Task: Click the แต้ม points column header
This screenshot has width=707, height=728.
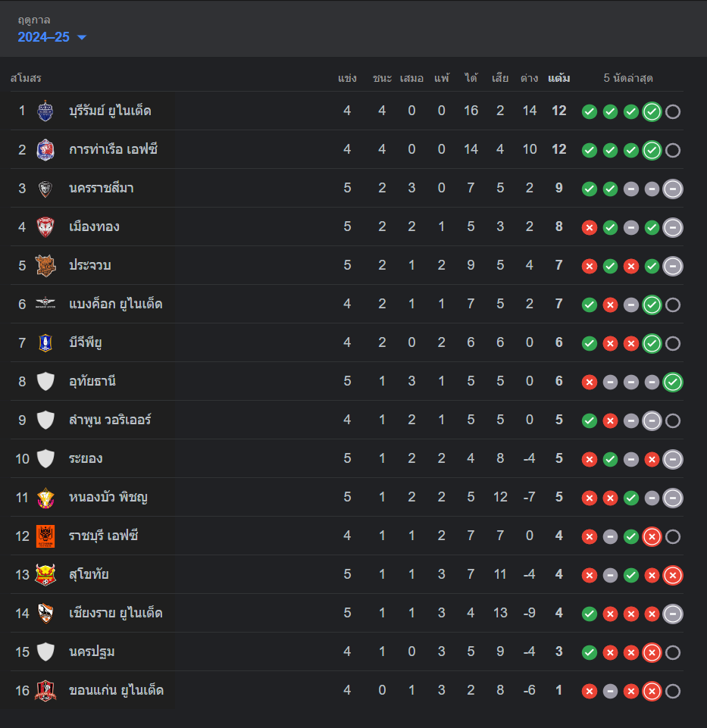Action: [x=559, y=78]
